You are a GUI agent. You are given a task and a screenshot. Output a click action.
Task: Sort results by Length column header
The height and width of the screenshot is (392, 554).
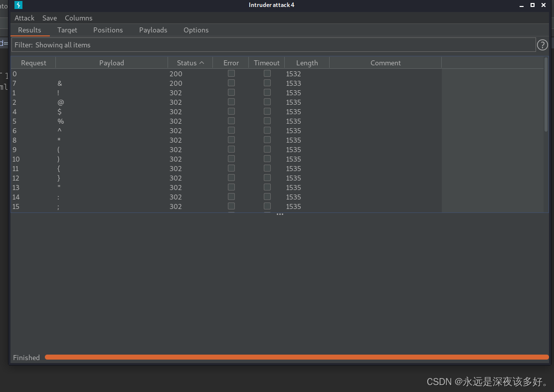[307, 63]
